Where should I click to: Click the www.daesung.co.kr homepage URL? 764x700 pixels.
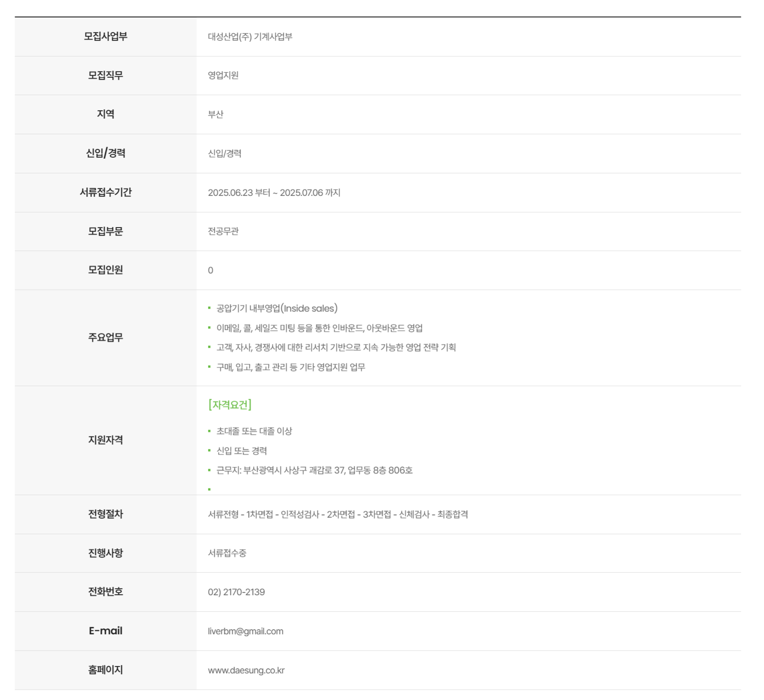[x=246, y=670]
